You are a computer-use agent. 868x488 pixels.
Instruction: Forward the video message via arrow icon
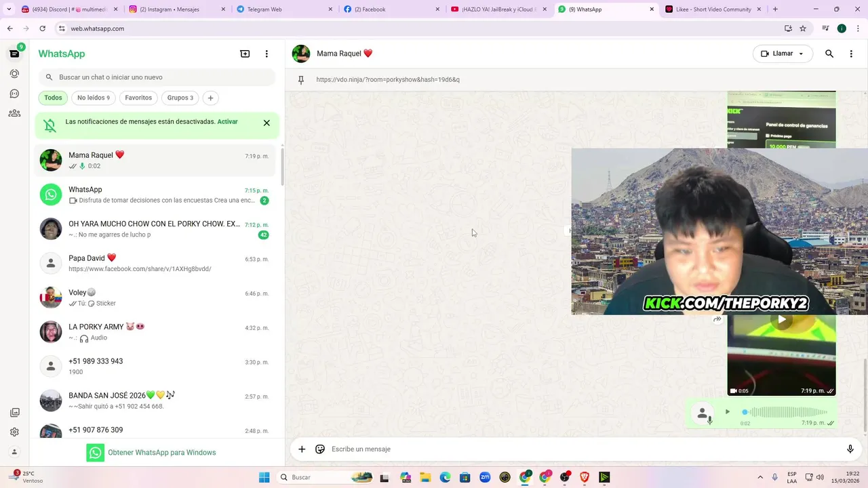pyautogui.click(x=717, y=320)
